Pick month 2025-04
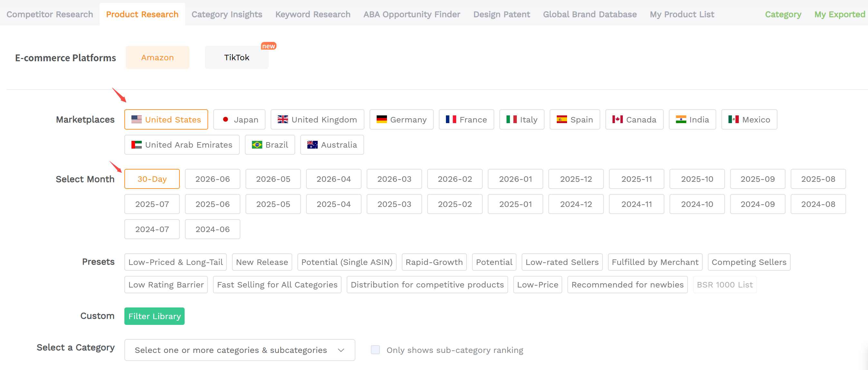 (333, 204)
